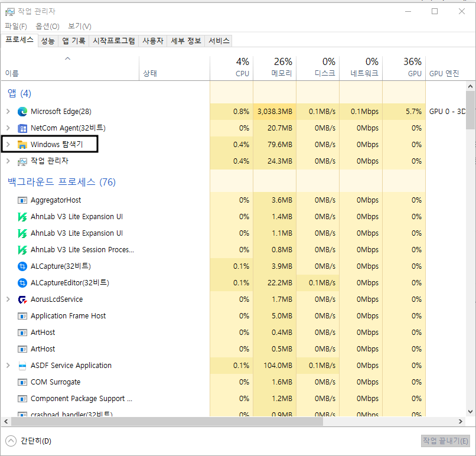Switch to the 성능 tab
476x456 pixels.
click(x=48, y=41)
